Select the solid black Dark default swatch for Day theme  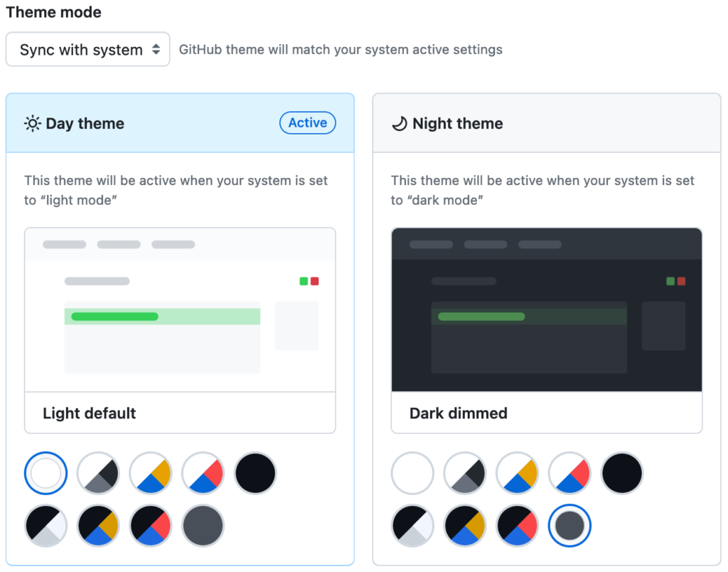(255, 473)
